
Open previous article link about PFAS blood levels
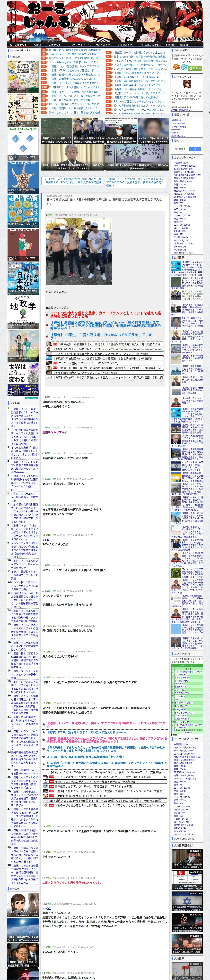(73, 181)
